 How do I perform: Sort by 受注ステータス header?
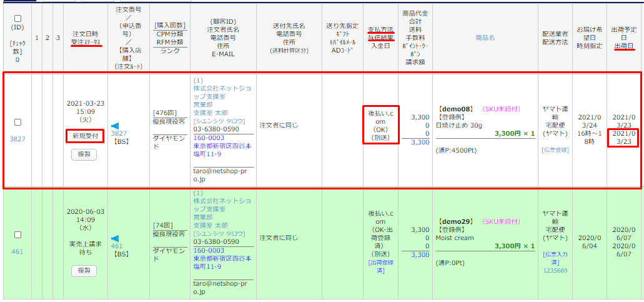[x=86, y=41]
